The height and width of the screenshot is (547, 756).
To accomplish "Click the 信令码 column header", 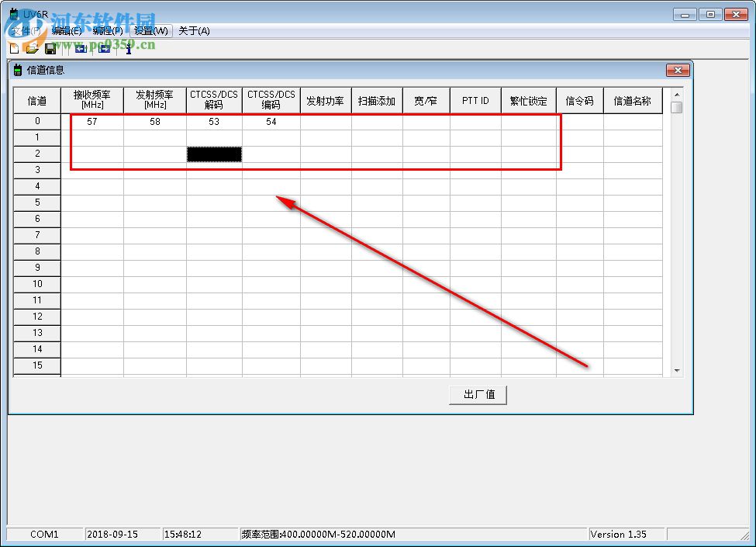I will (579, 101).
